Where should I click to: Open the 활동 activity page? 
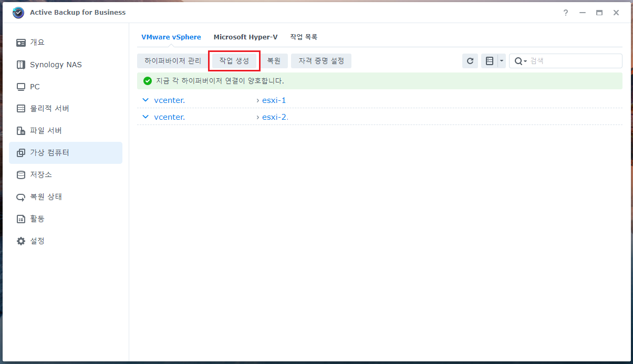tap(66, 219)
